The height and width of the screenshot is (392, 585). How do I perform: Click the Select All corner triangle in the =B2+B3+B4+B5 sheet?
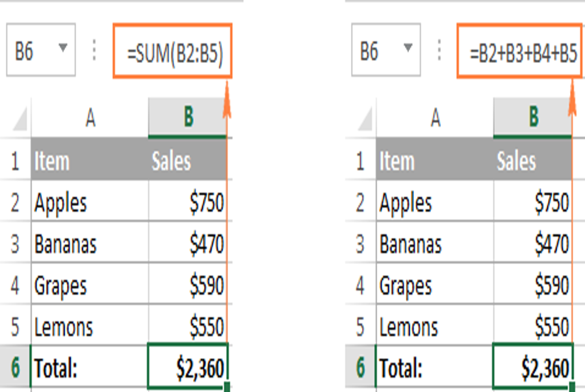365,118
